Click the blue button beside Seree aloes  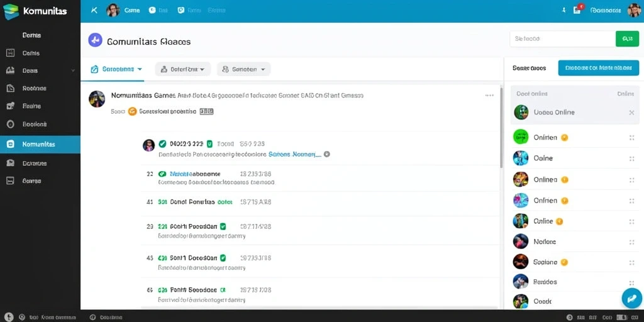coord(599,68)
